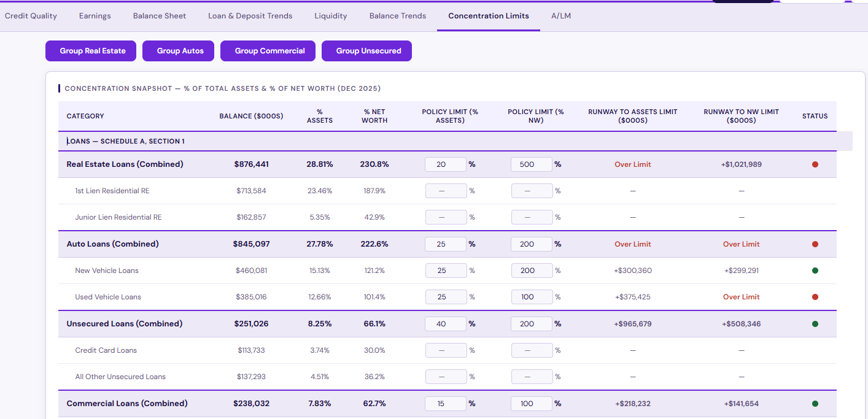The height and width of the screenshot is (419, 868).
Task: Click the green status dot for New Vehicle Loans
Action: (x=815, y=271)
